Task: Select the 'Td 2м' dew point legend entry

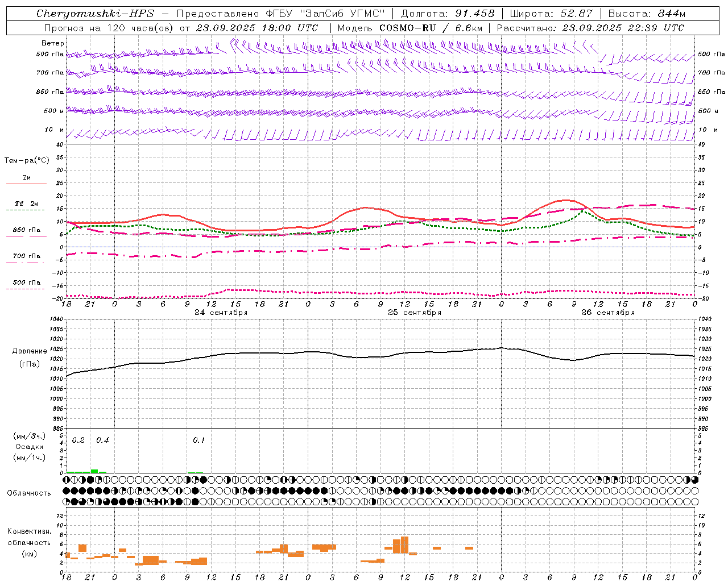Action: click(27, 203)
